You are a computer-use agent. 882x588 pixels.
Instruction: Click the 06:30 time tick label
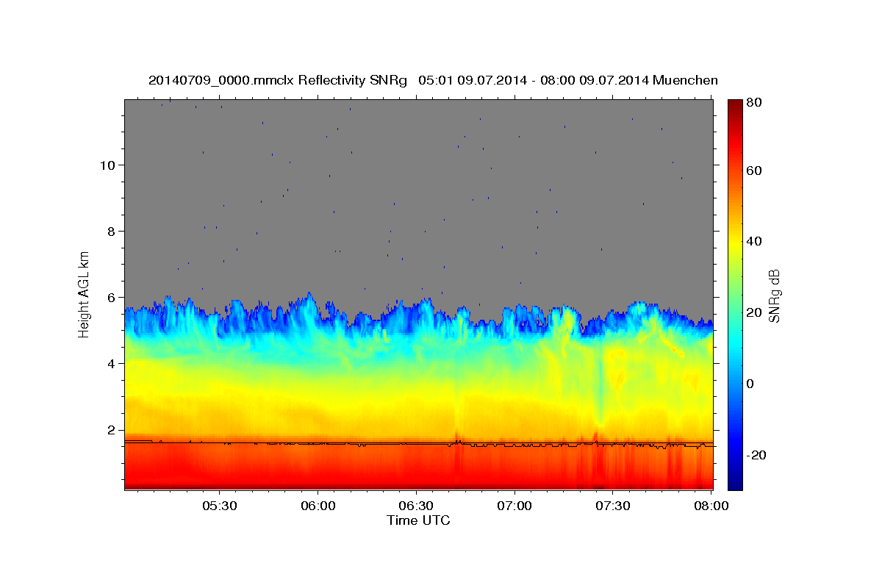[416, 506]
